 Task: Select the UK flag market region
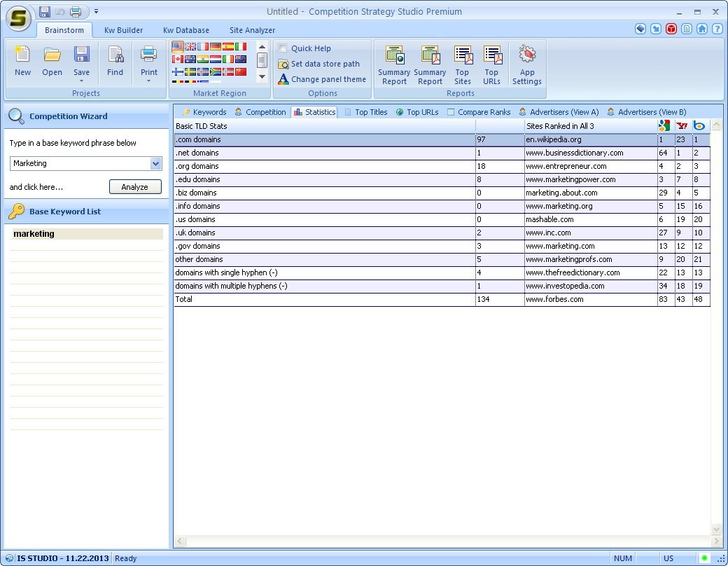coord(190,47)
